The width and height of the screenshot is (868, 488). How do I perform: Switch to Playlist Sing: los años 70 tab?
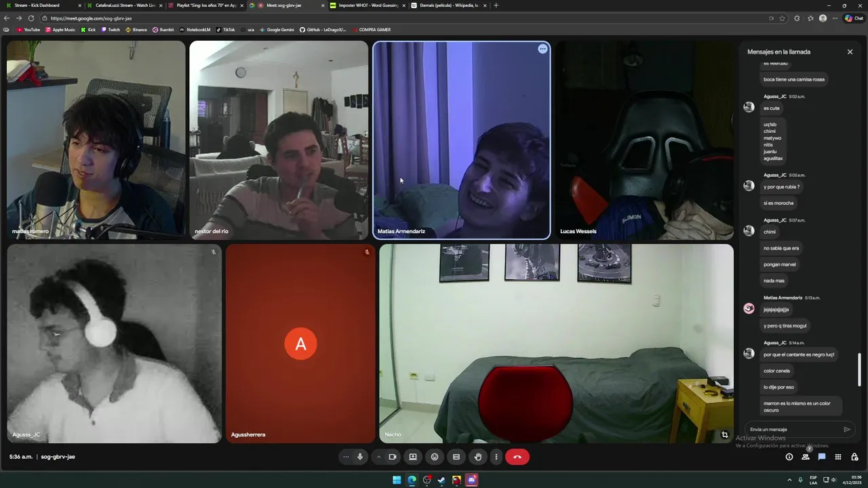pyautogui.click(x=206, y=5)
